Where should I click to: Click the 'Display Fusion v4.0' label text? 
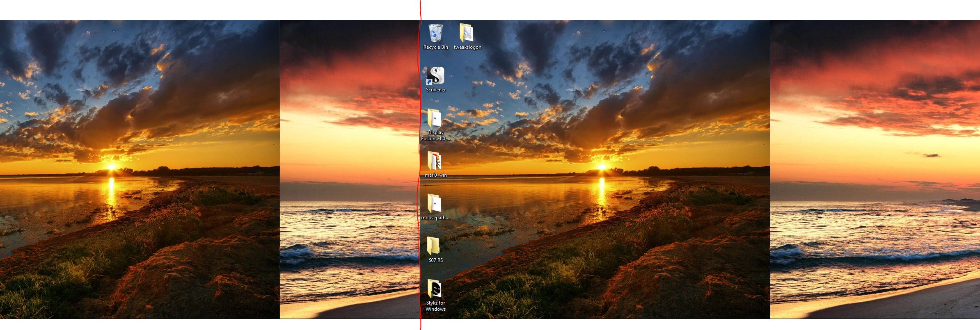click(436, 135)
